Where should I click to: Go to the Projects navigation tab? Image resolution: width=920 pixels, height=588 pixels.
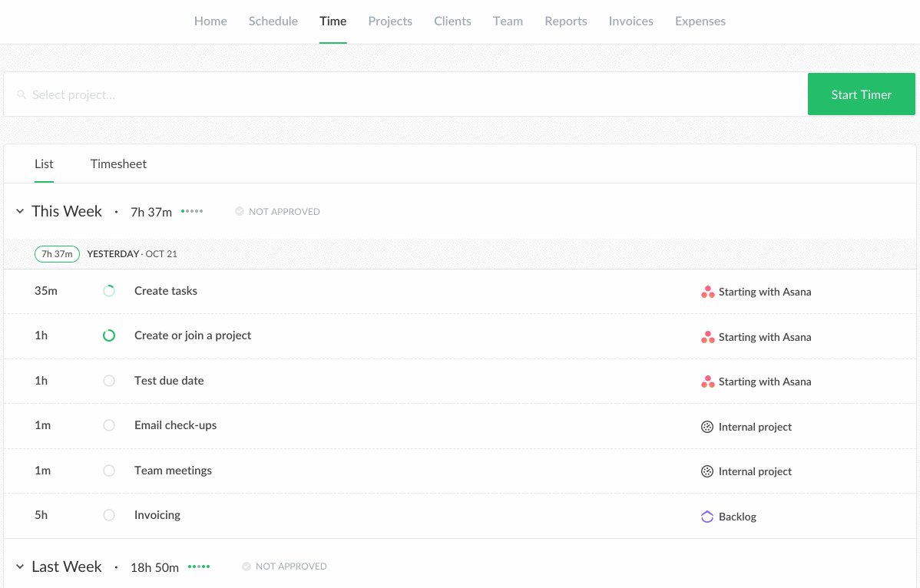[x=390, y=21]
